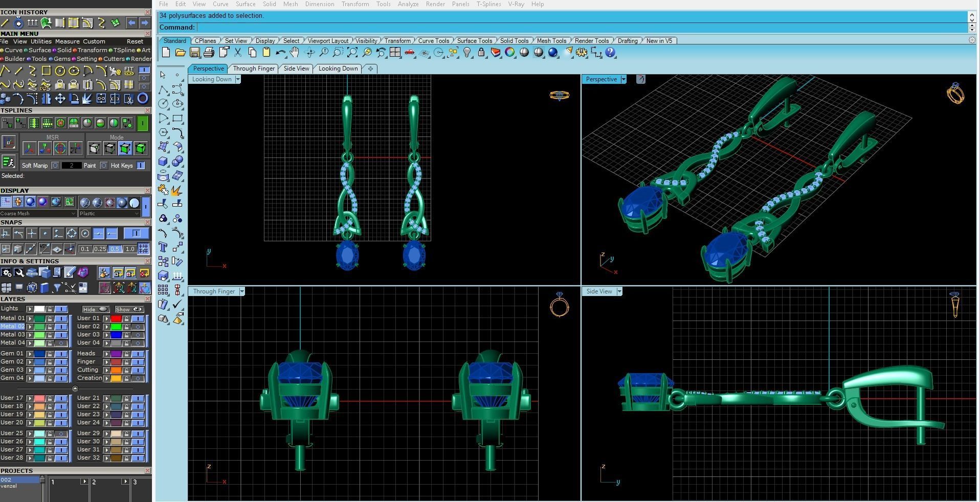The image size is (980, 502).
Task: Toggle the Paint option in TSplines
Action: [104, 166]
